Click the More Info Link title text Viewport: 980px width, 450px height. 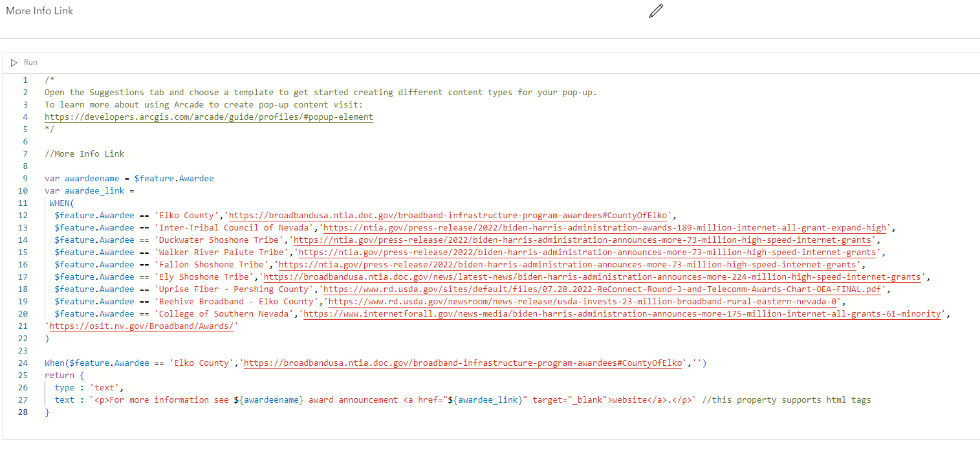[39, 11]
